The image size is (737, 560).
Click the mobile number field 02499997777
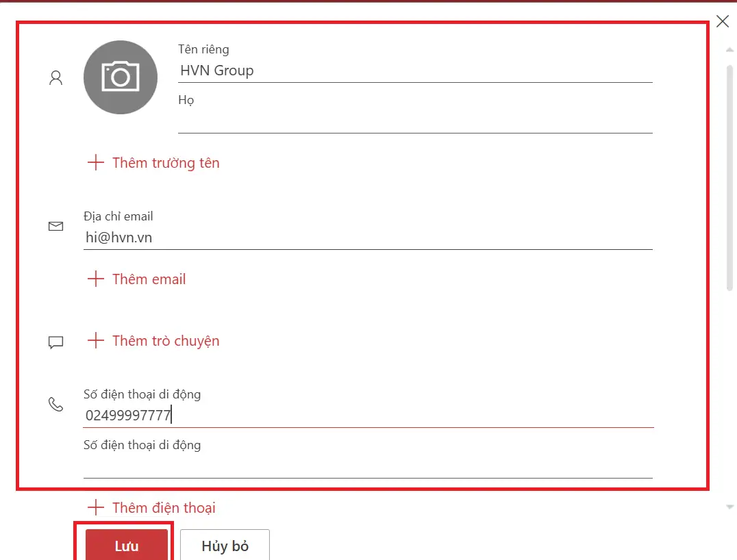pyautogui.click(x=368, y=416)
